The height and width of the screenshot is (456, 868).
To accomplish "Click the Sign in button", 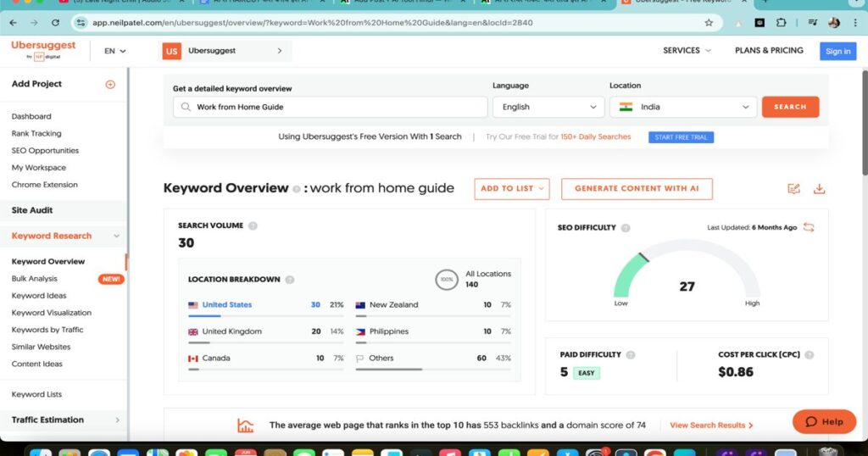I will (837, 51).
